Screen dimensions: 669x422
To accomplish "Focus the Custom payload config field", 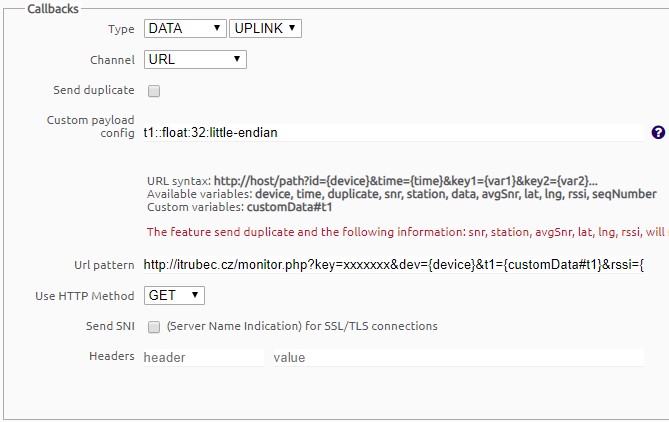I will 392,132.
